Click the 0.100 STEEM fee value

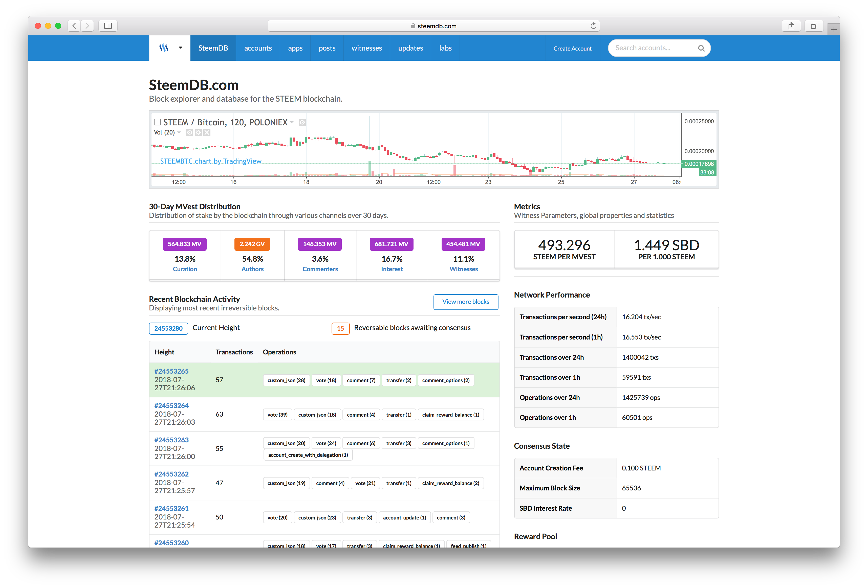641,468
